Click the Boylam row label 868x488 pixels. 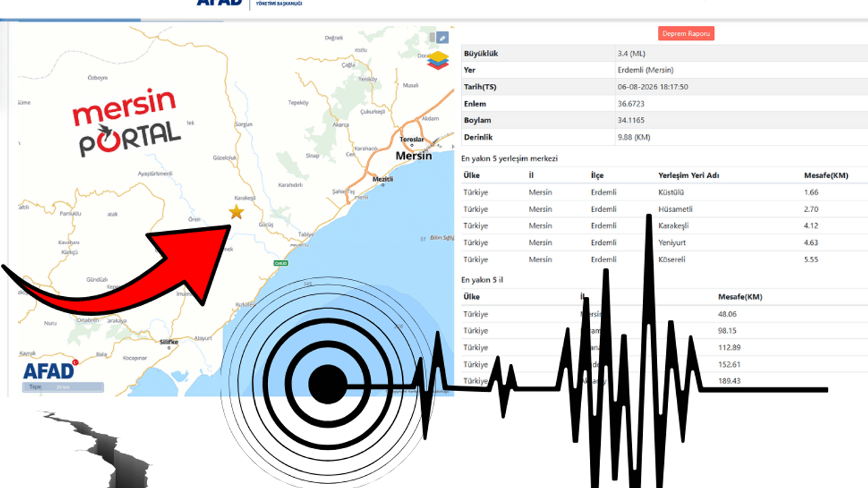pos(477,120)
